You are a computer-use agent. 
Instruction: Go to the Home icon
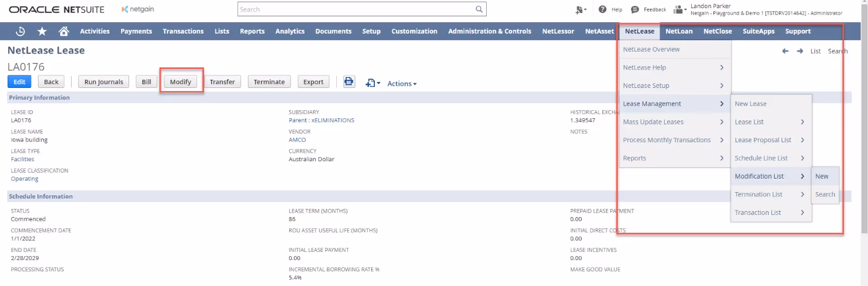click(64, 31)
